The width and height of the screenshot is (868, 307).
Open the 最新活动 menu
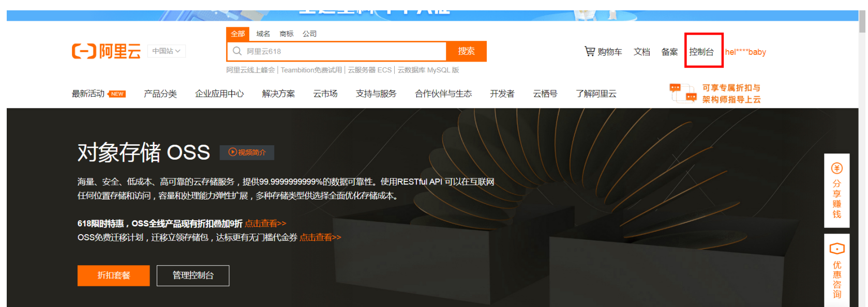pyautogui.click(x=88, y=94)
